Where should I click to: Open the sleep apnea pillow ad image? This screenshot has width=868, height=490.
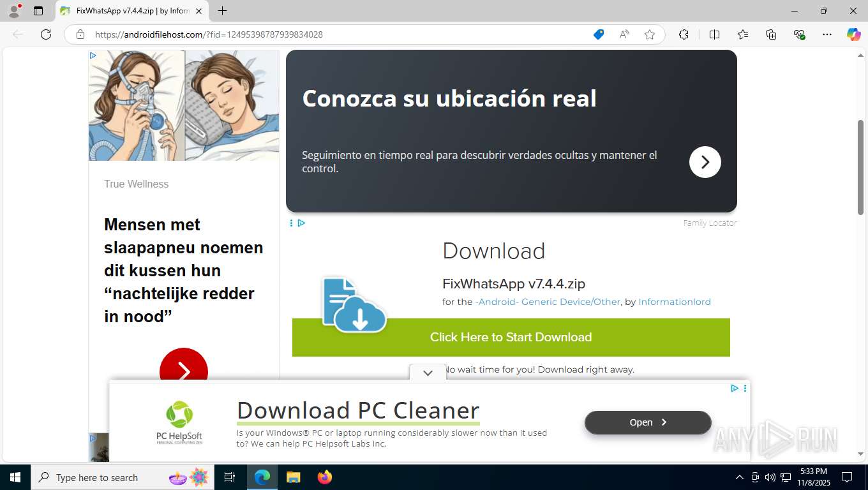(x=184, y=105)
